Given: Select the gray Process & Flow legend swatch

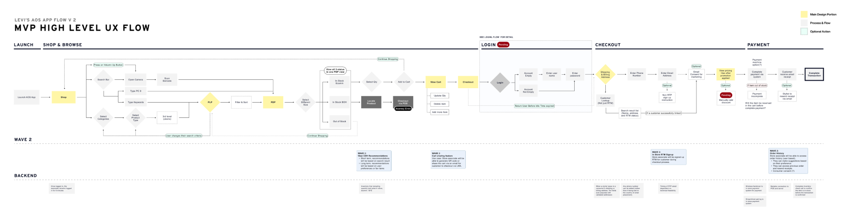Looking at the screenshot, I should point(804,23).
